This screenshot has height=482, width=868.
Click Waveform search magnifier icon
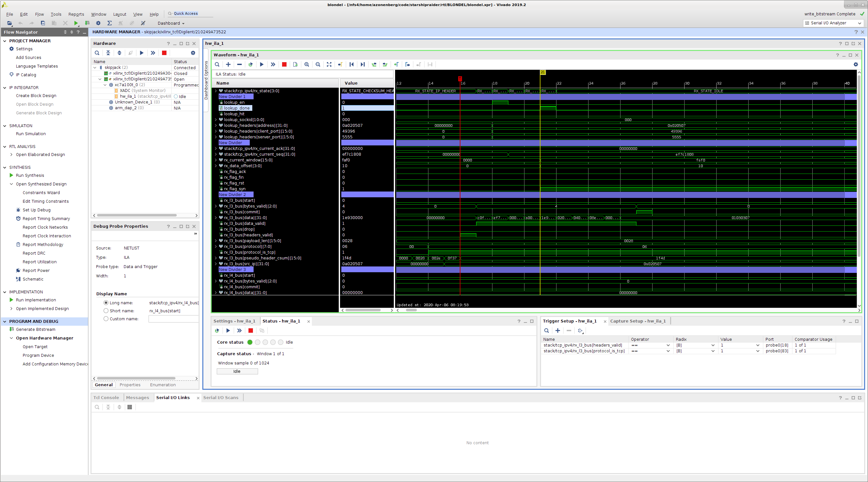pos(217,64)
